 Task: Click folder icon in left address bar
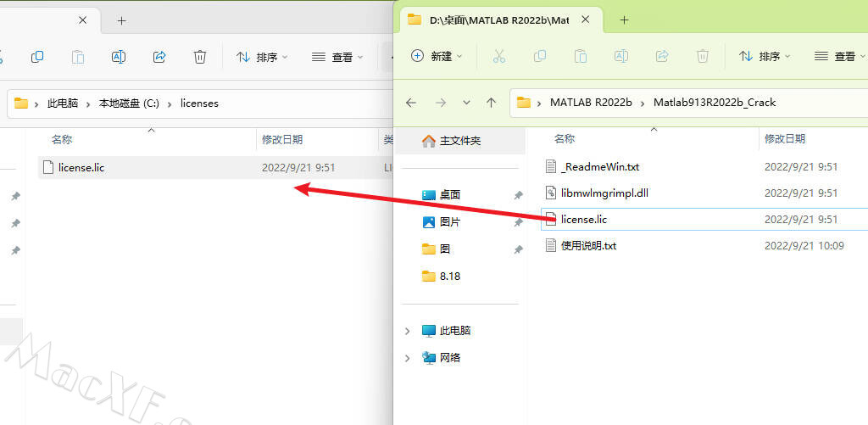(x=21, y=103)
